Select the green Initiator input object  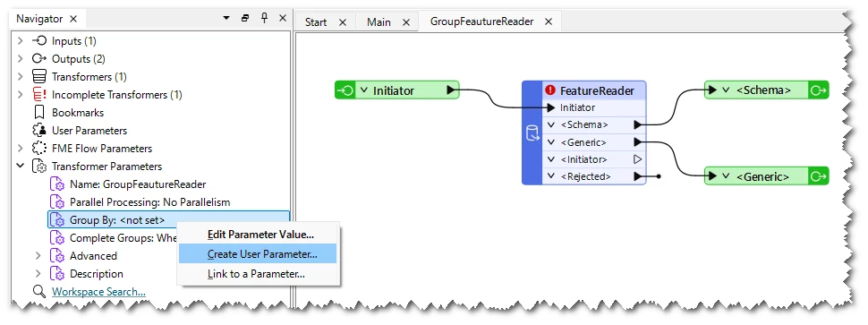(397, 90)
